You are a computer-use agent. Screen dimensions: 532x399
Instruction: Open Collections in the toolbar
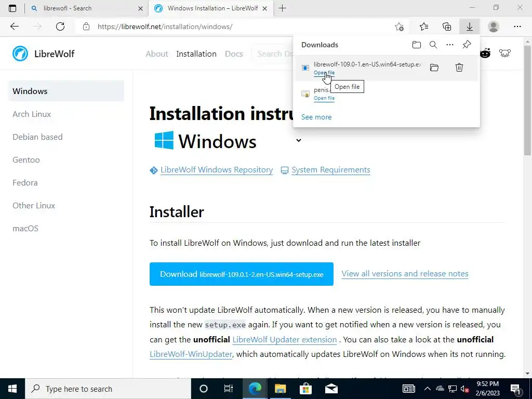tap(447, 26)
